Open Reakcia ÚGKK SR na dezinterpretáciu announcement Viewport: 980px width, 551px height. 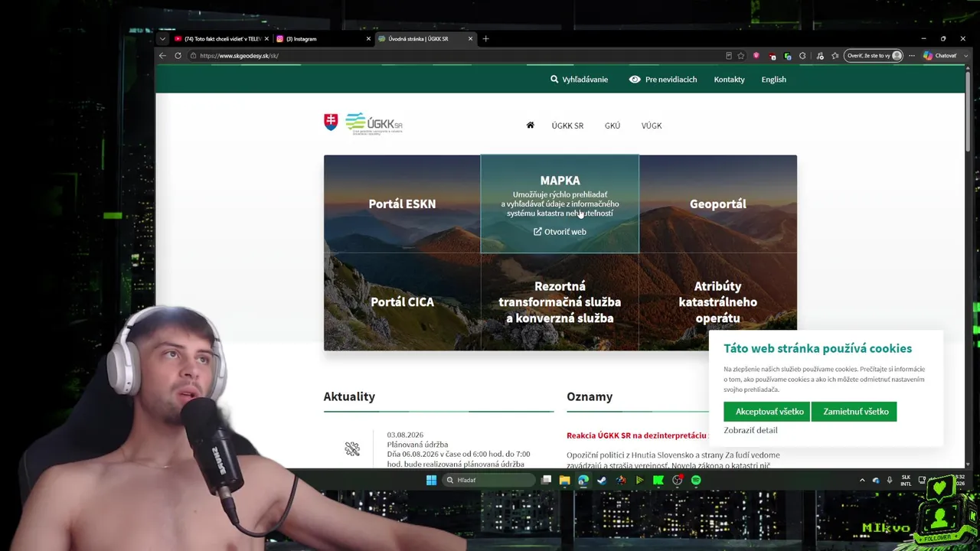point(636,435)
